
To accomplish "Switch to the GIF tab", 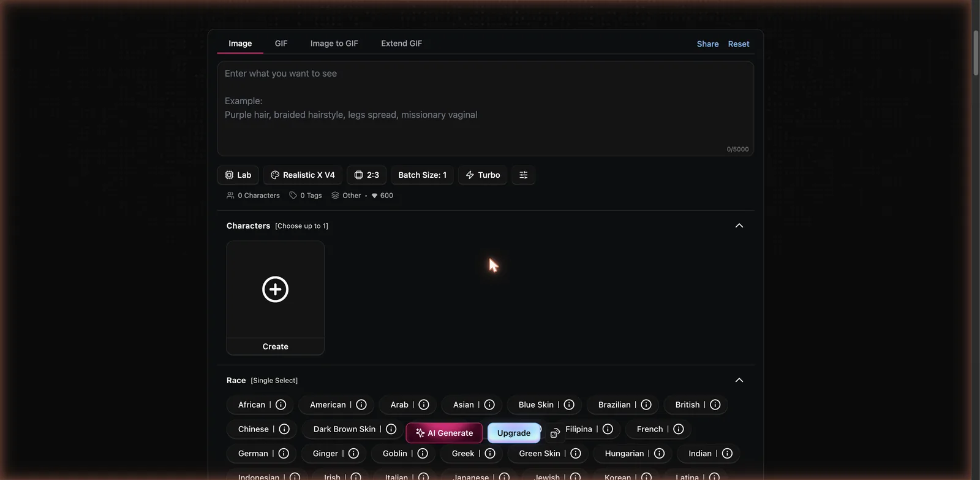I will (281, 44).
